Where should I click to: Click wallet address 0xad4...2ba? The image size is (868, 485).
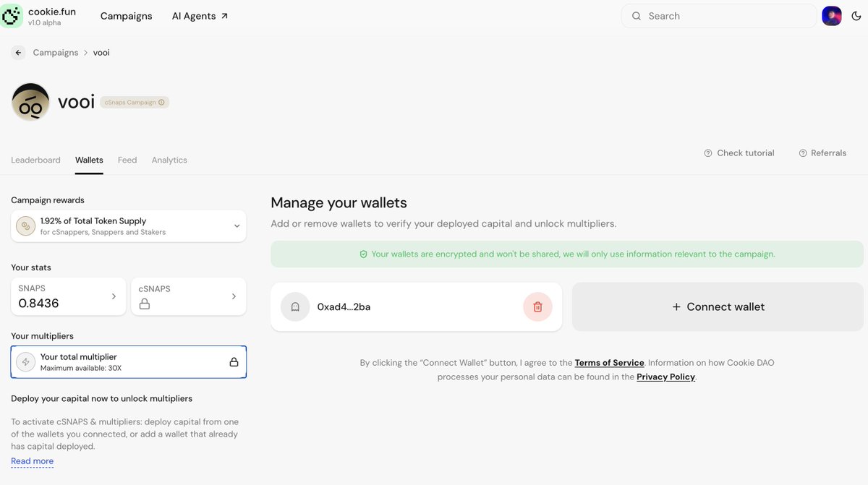click(344, 307)
